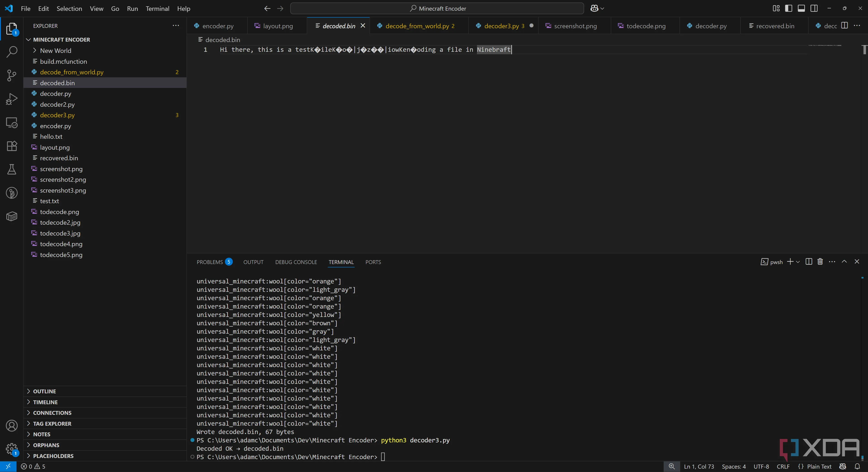Expand the PLACEHOLDERS section
868x472 pixels.
pos(105,456)
